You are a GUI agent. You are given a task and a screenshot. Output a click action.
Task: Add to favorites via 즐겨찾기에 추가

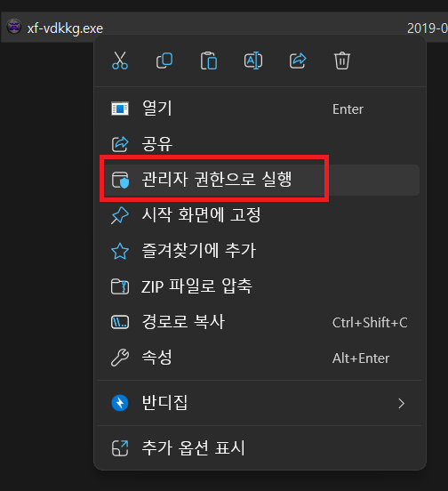coord(260,251)
